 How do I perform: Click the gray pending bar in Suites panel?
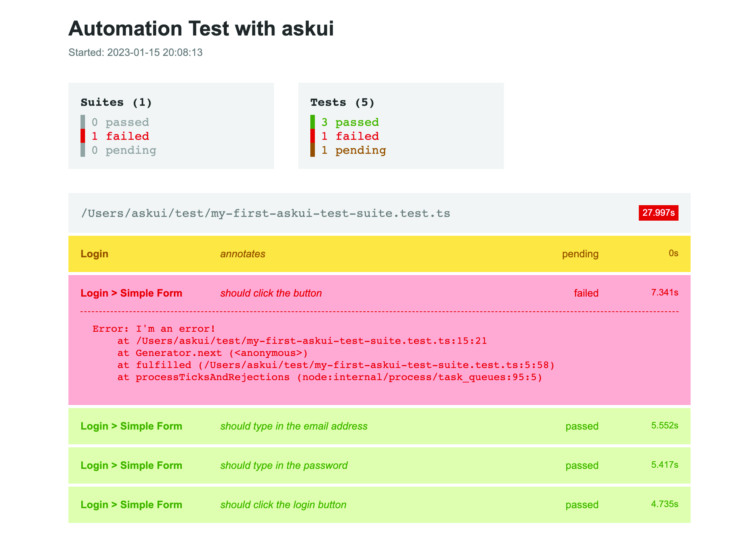83,150
